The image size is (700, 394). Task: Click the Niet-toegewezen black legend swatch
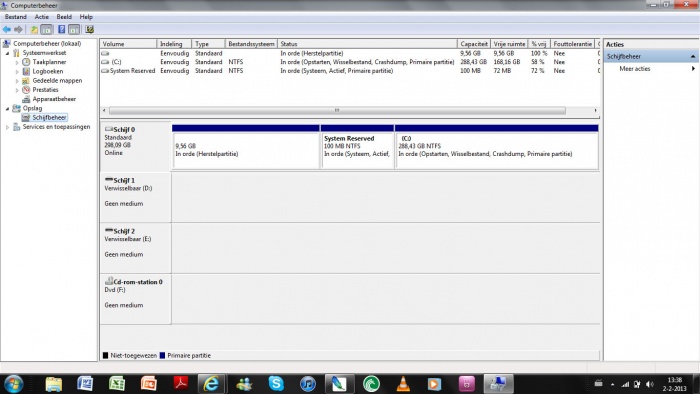pyautogui.click(x=105, y=356)
